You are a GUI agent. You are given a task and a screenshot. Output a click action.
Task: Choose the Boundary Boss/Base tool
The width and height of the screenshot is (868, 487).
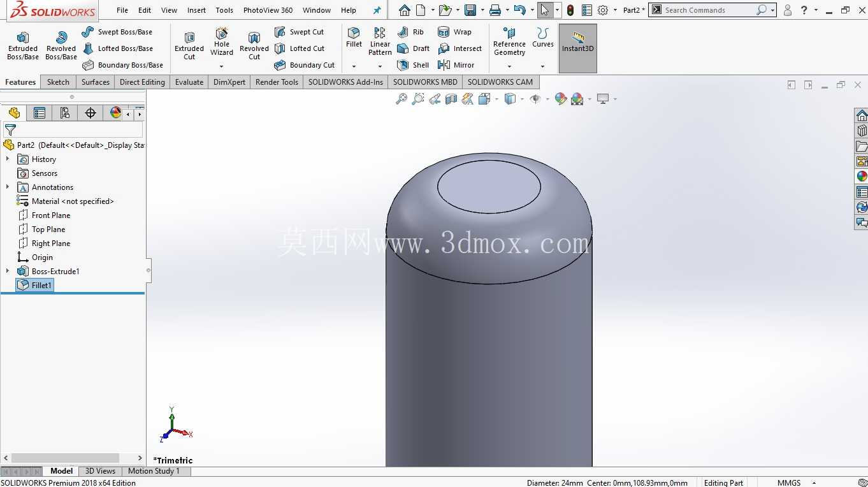tap(123, 65)
